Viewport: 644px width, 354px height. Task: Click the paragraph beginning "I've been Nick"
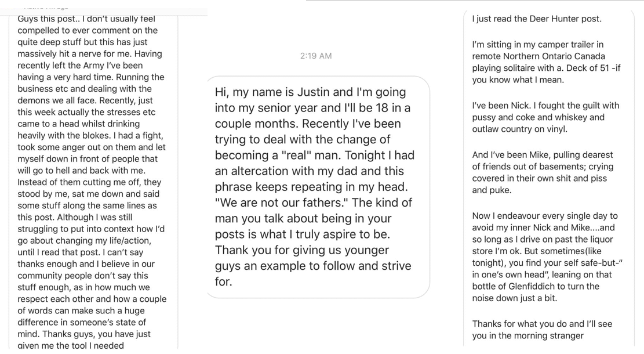[545, 117]
